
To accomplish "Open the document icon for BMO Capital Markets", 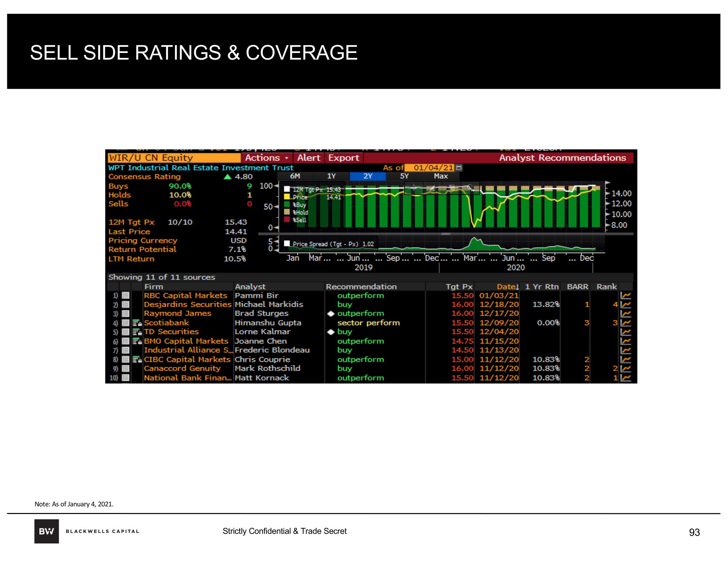I will coord(125,341).
